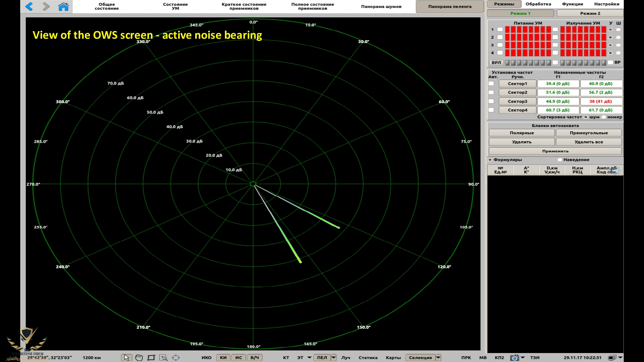This screenshot has height=362, width=644.
Task: Go forward with the gray right arrow
Action: click(46, 6)
